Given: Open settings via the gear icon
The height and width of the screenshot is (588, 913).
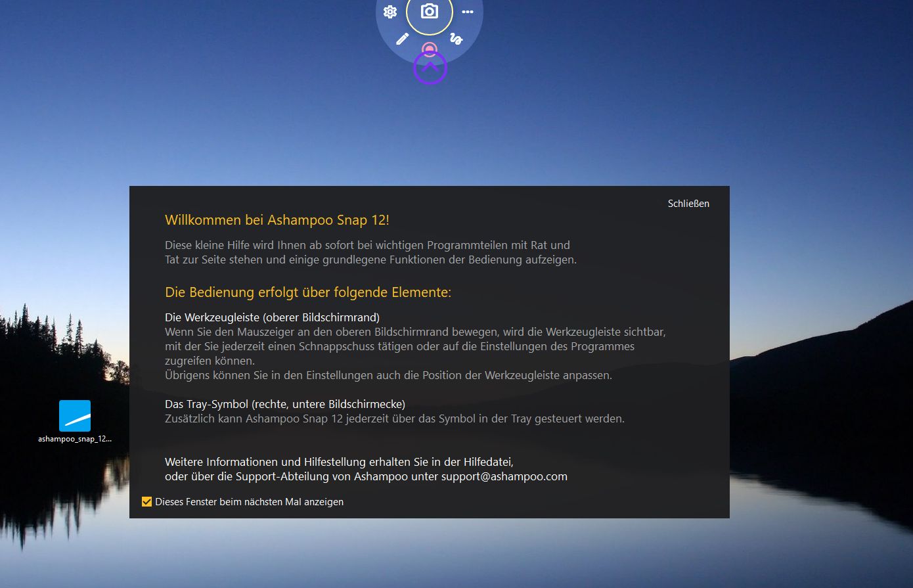Looking at the screenshot, I should click(x=390, y=12).
